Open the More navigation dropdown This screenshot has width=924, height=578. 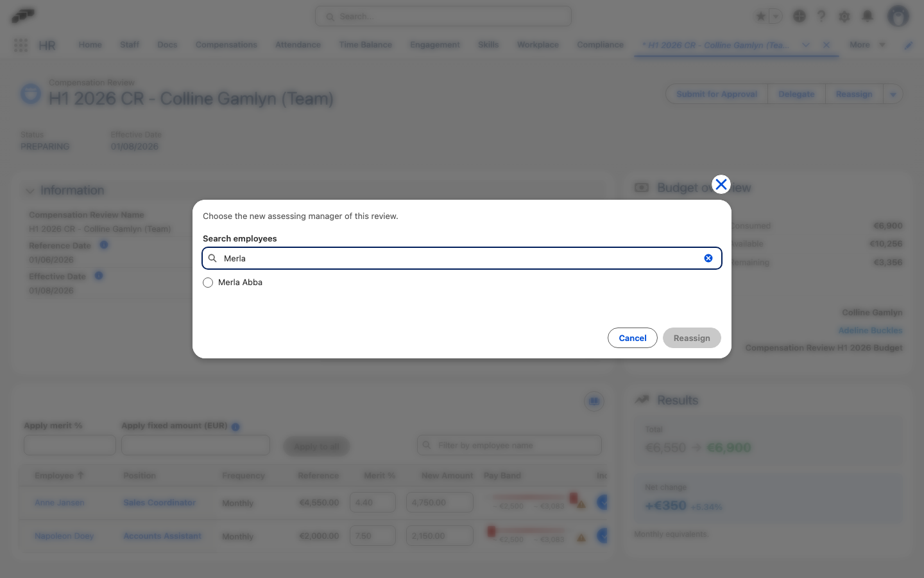point(867,45)
